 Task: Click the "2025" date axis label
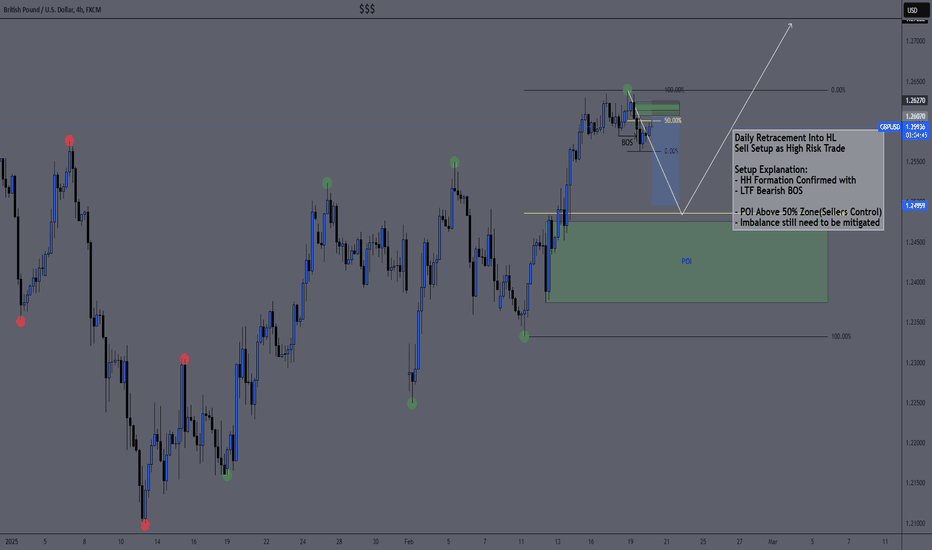(11, 542)
